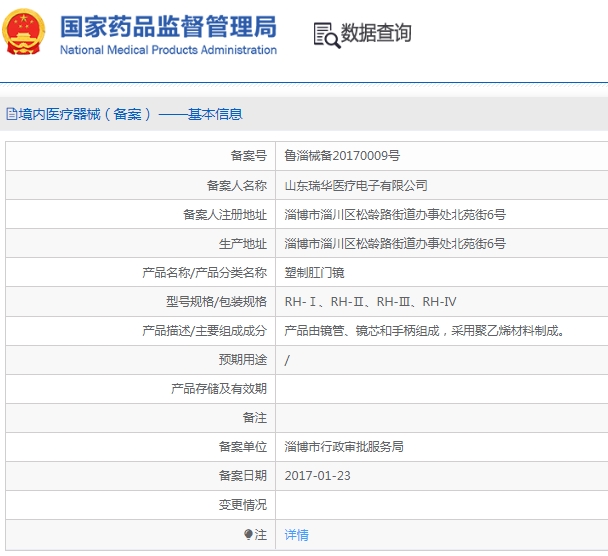Click the 备案单位 label
608x556 pixels.
[243, 447]
